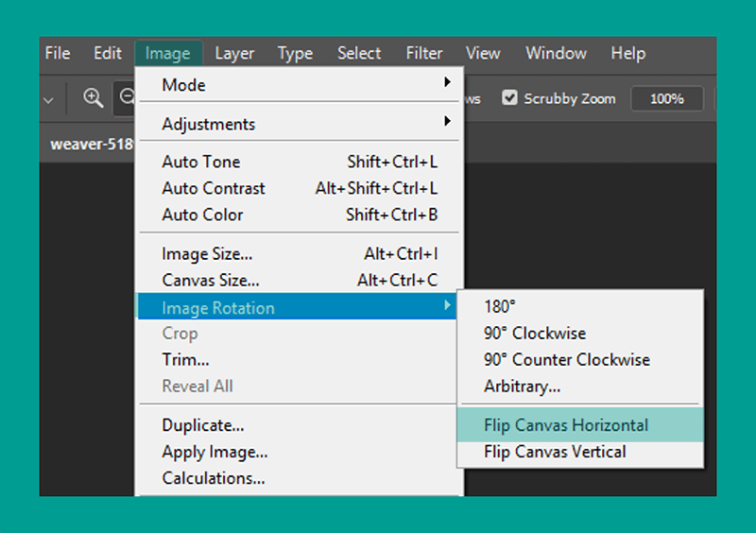This screenshot has width=756, height=533.
Task: Expand the Adjustments submenu arrow
Action: [447, 121]
